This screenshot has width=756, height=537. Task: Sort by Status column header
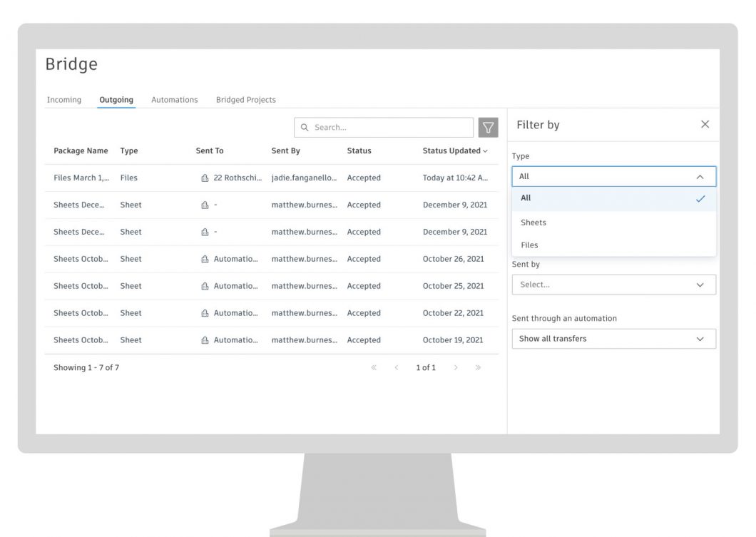coord(359,151)
